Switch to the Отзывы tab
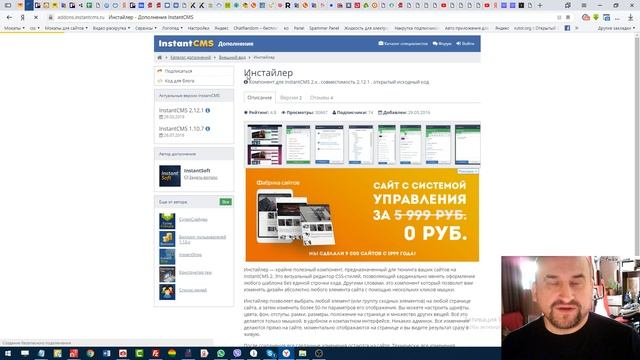640x360 pixels. [x=321, y=98]
